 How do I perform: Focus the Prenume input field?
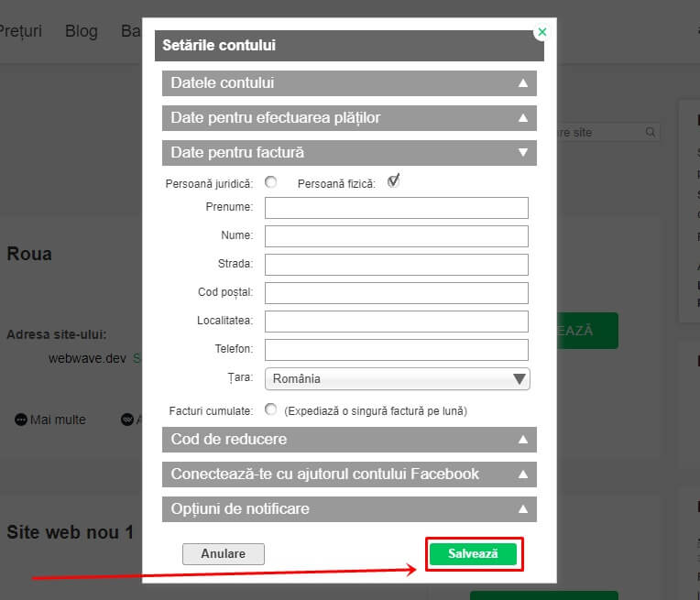[x=397, y=208]
